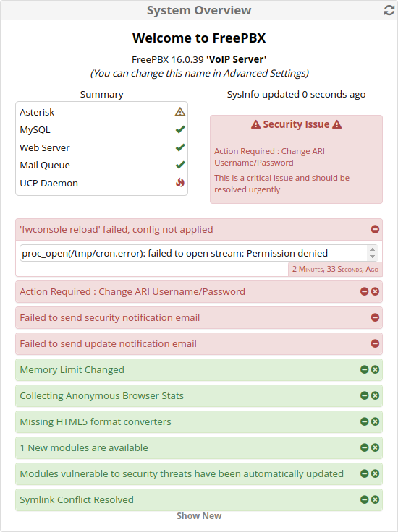Image resolution: width=398 pixels, height=532 pixels.
Task: Click the Asterisk warning triangle icon
Action: [x=180, y=112]
